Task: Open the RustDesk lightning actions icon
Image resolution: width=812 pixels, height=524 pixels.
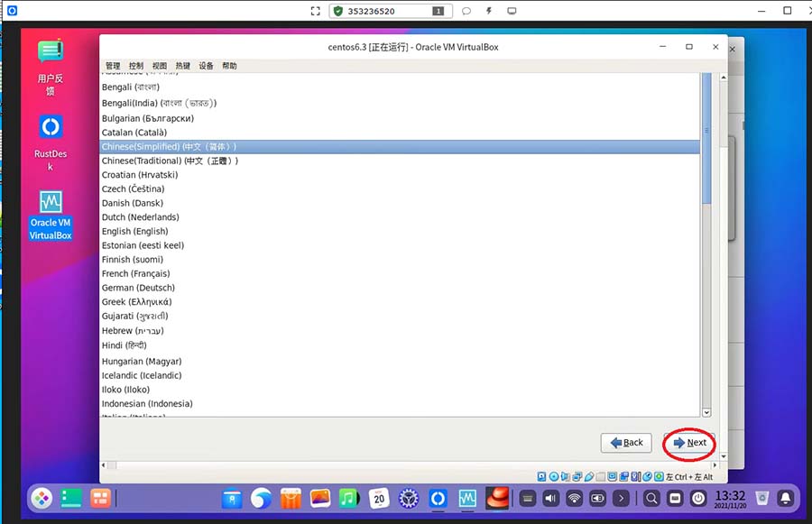Action: coord(488,11)
